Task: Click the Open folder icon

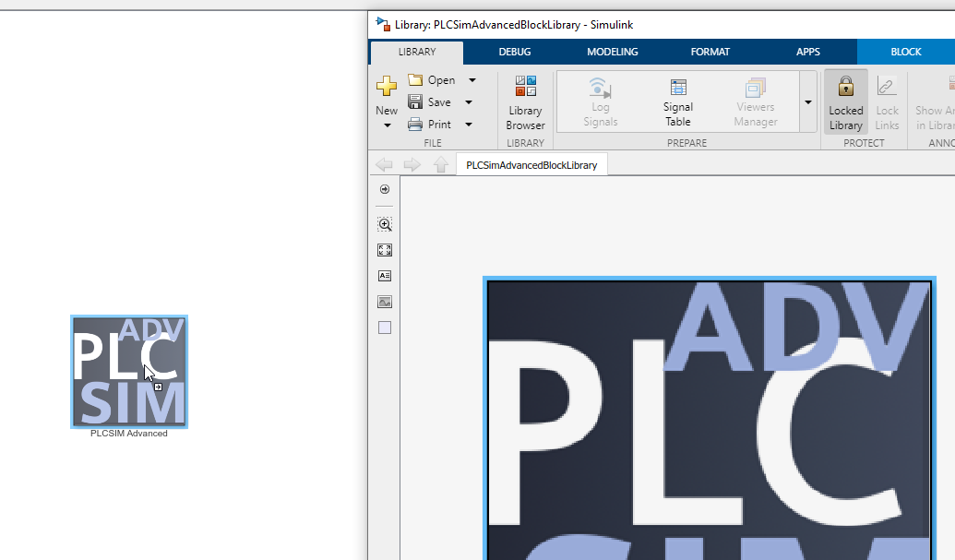Action: tap(415, 79)
